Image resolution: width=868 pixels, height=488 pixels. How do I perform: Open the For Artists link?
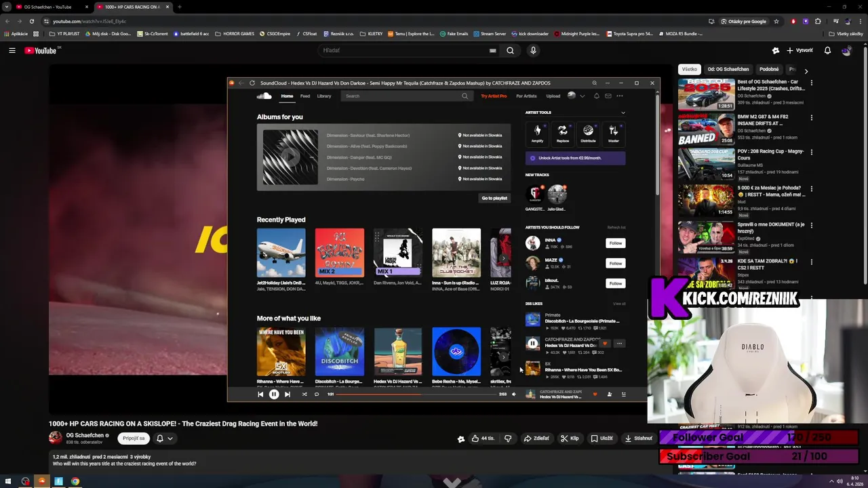click(x=526, y=96)
